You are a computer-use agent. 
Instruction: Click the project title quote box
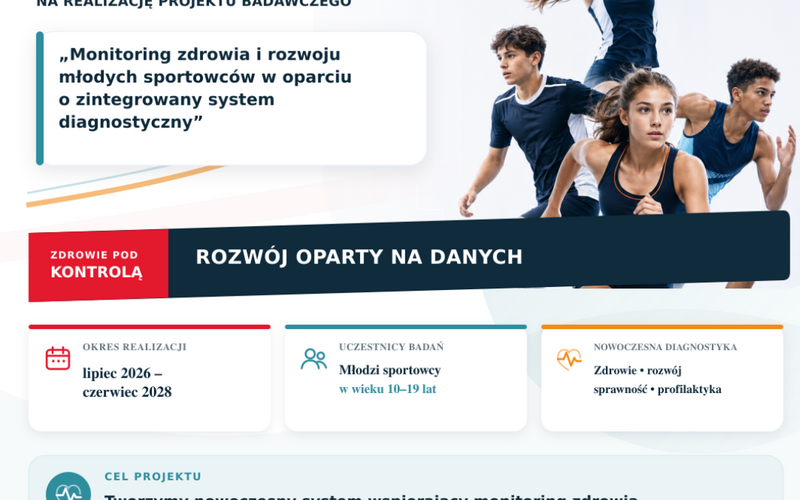pos(231,98)
